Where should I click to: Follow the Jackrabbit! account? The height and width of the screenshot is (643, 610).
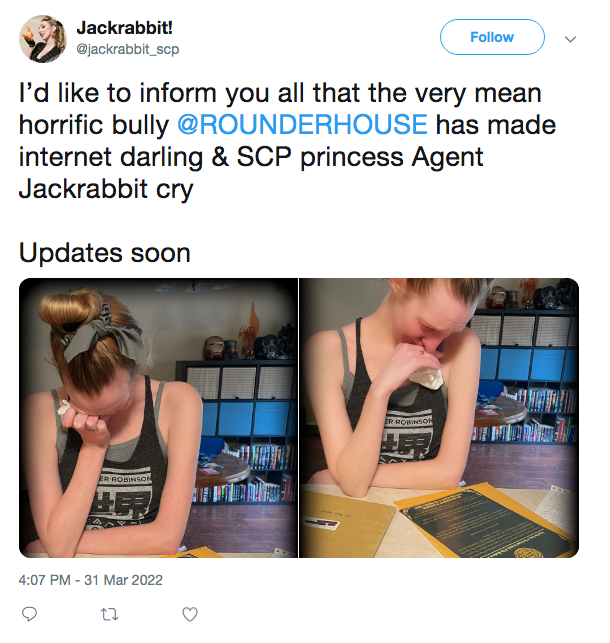[x=492, y=37]
